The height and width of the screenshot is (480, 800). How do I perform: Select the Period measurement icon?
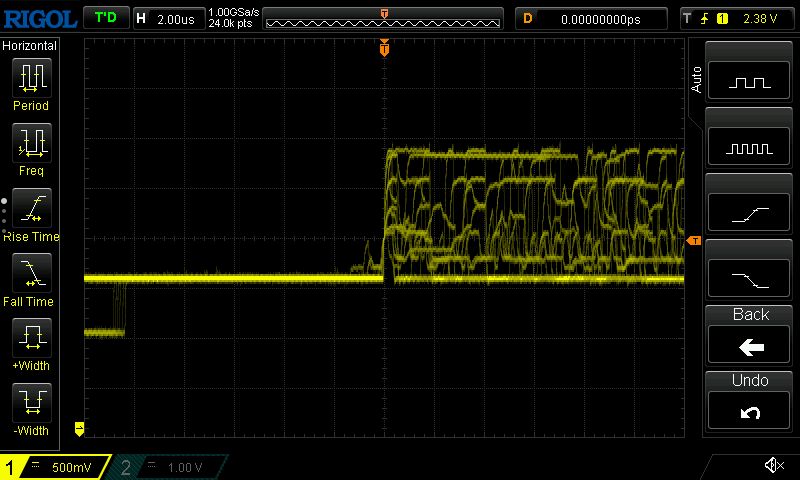(31, 83)
